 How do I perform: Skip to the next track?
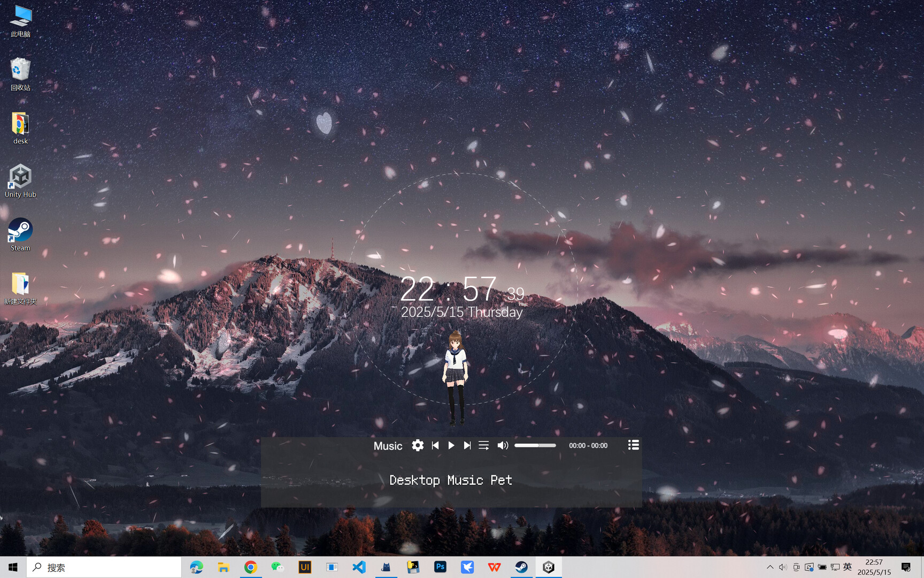[x=468, y=445]
